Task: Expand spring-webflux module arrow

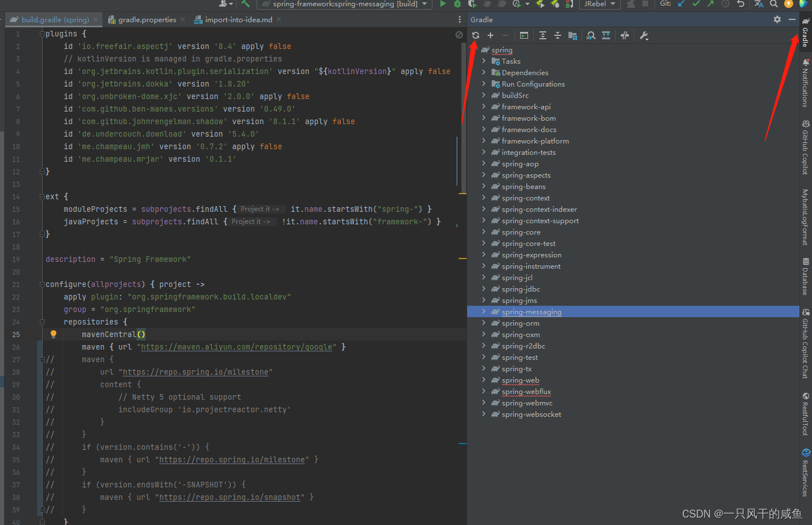Action: coord(484,391)
